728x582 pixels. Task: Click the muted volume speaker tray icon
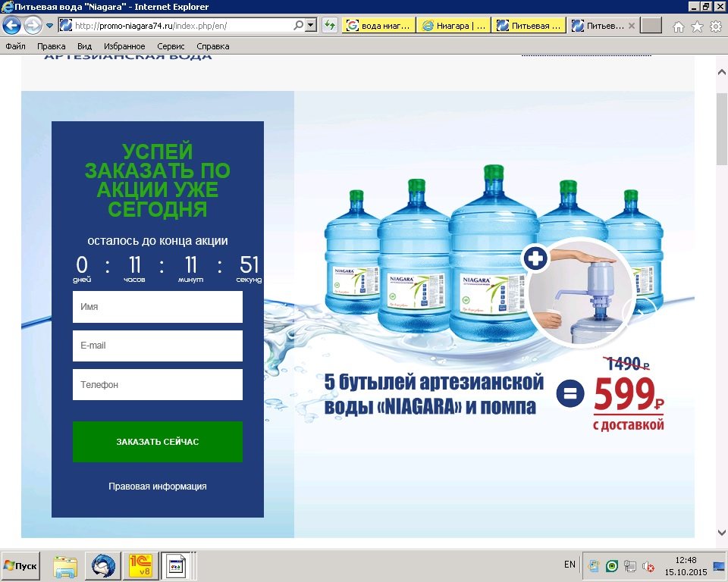[x=648, y=566]
